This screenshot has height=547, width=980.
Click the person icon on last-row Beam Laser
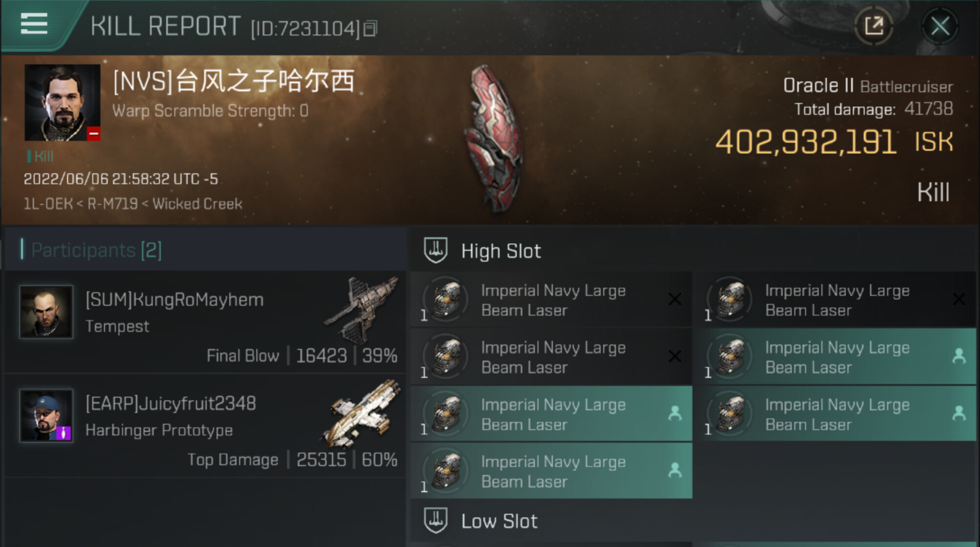675,470
